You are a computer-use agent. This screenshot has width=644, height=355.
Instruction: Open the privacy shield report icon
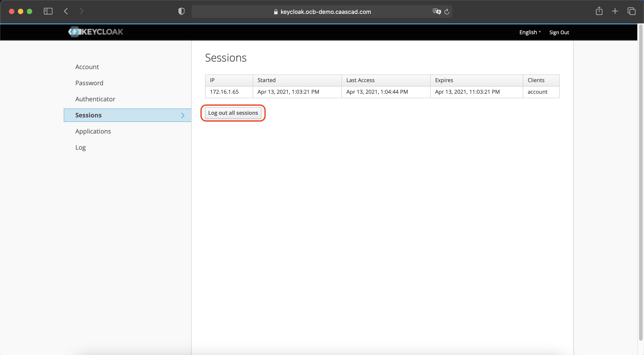coord(181,11)
